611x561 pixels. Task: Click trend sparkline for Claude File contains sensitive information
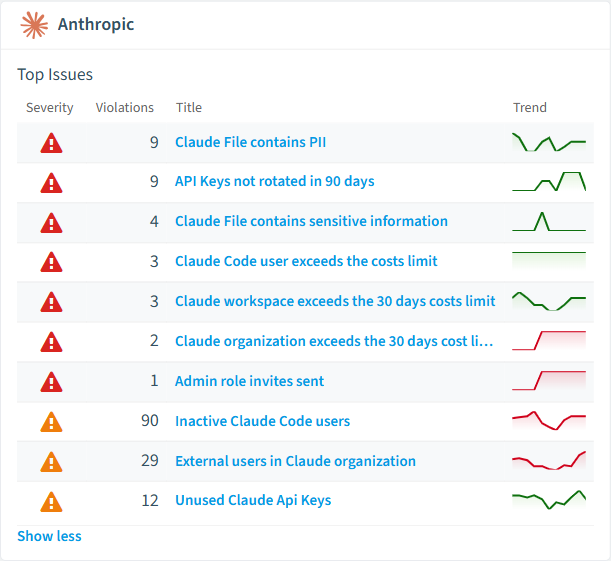549,222
